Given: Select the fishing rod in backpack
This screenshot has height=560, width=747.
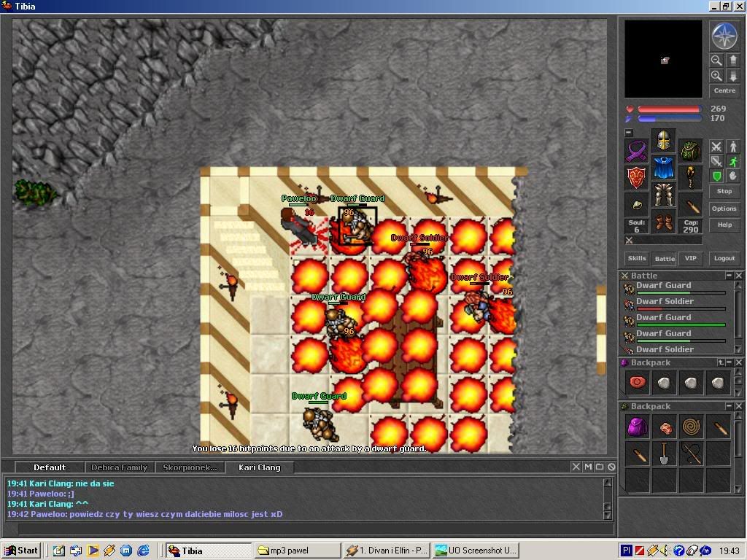Looking at the screenshot, I should pyautogui.click(x=692, y=454).
